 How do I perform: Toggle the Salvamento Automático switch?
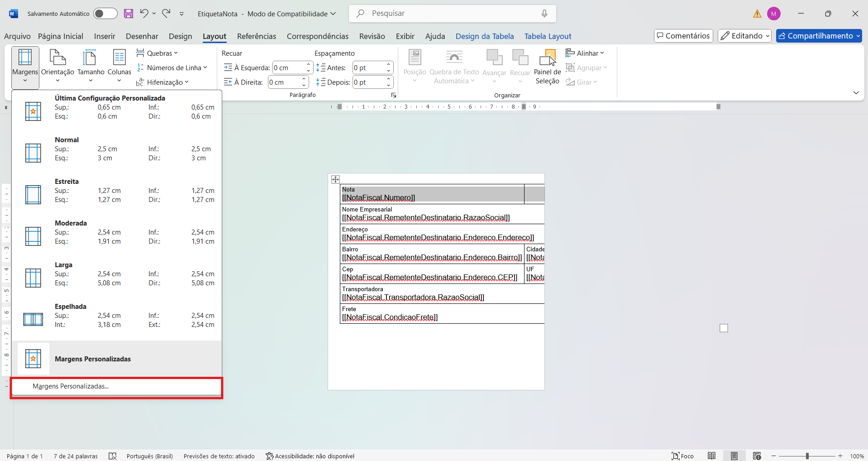[x=105, y=14]
